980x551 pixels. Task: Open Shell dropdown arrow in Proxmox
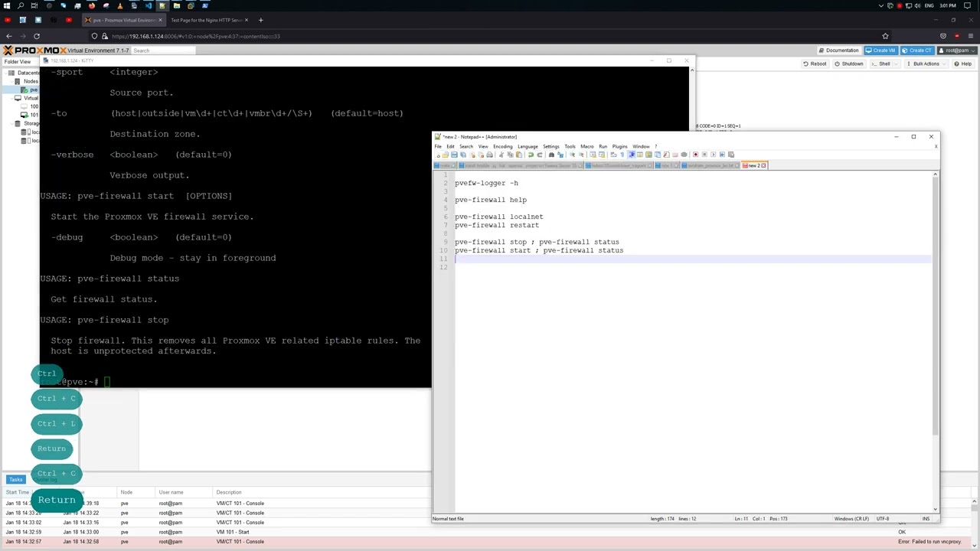[896, 64]
